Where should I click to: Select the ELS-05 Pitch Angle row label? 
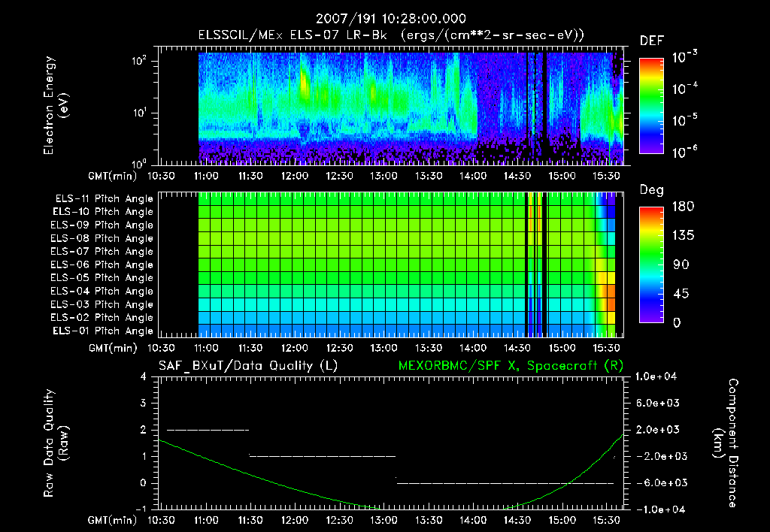pyautogui.click(x=102, y=278)
